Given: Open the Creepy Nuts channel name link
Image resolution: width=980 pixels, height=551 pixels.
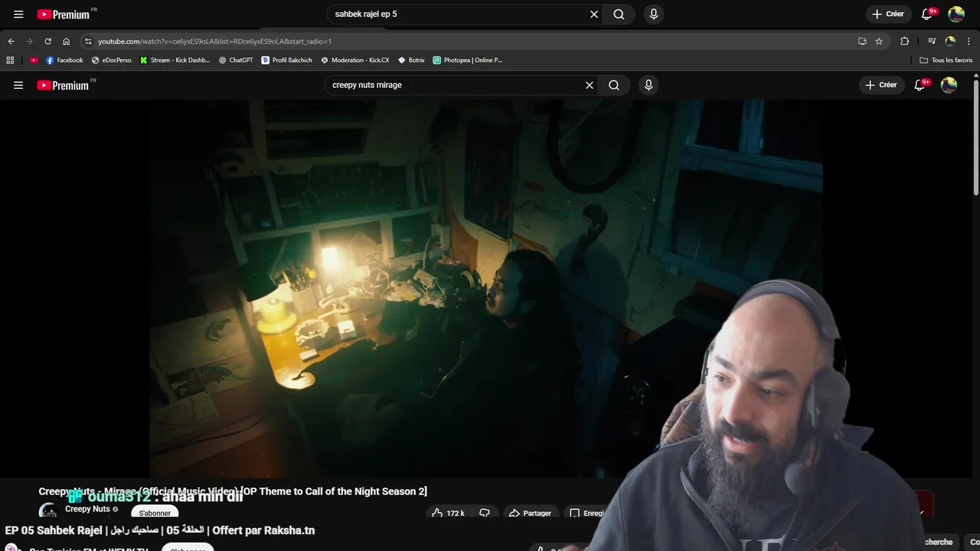Looking at the screenshot, I should tap(87, 509).
